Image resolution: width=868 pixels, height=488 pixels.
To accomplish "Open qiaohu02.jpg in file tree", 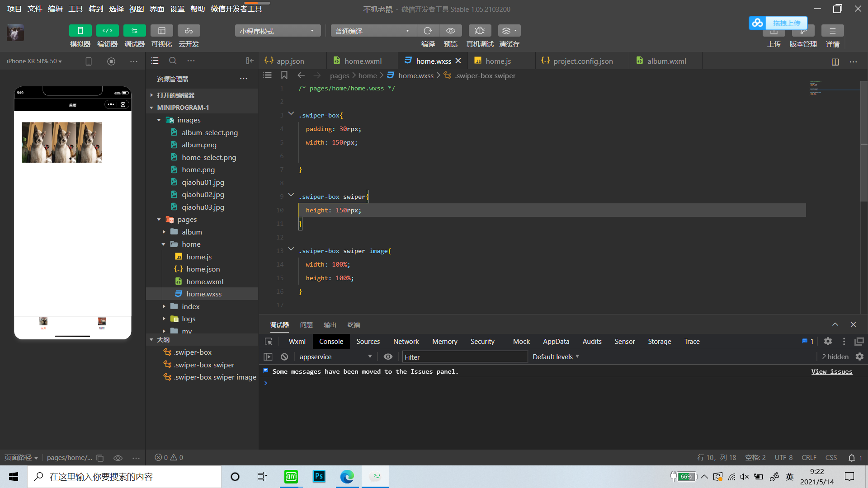I will click(x=203, y=194).
